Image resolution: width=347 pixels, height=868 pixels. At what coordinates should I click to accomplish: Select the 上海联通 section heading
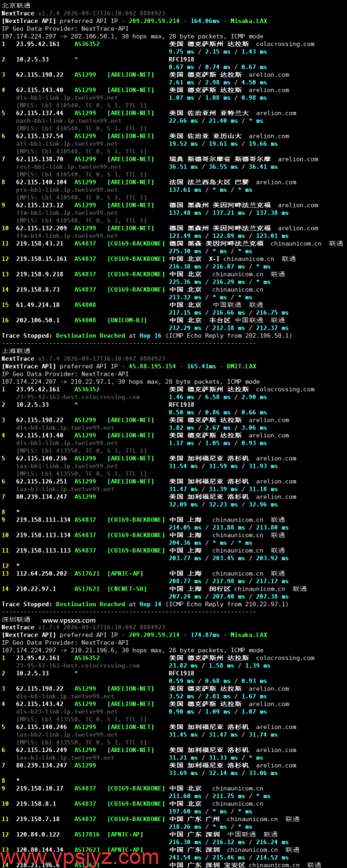tap(15, 351)
